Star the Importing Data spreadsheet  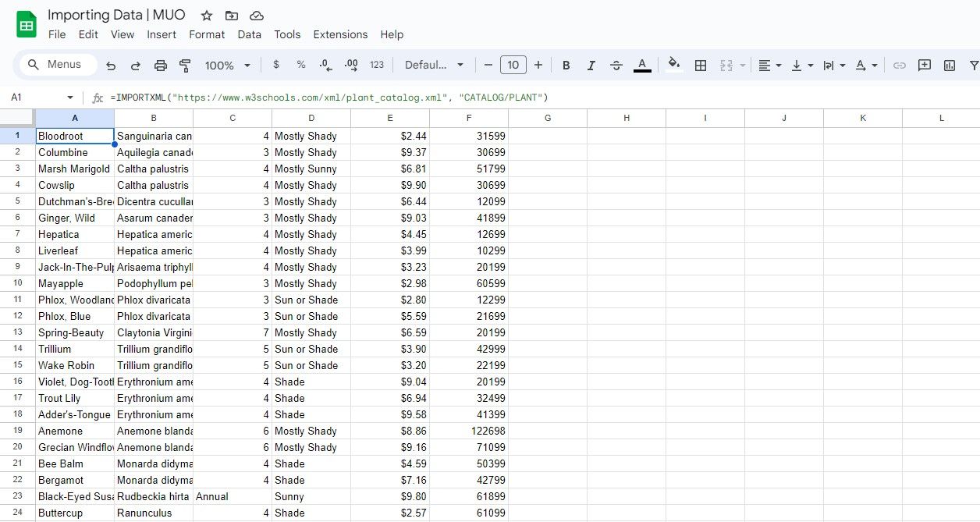point(205,15)
